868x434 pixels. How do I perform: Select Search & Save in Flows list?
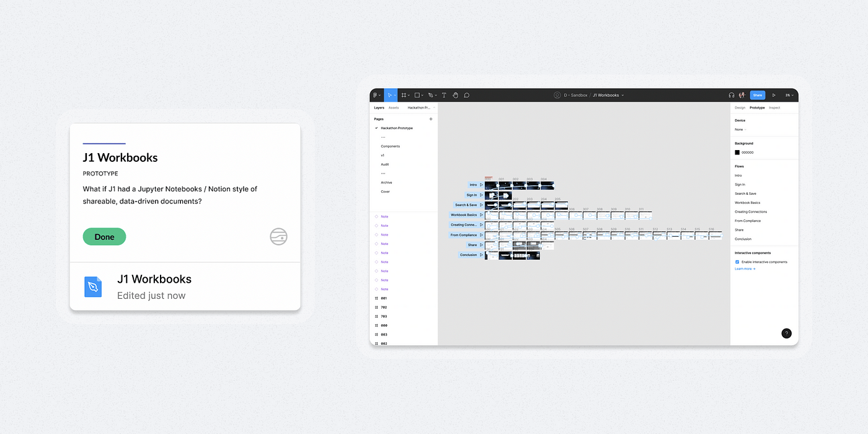point(745,193)
